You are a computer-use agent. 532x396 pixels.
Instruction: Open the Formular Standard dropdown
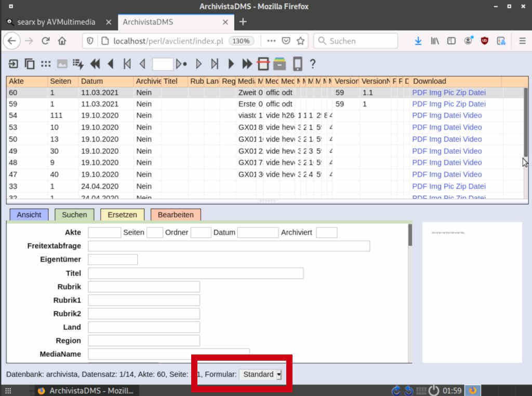pyautogui.click(x=261, y=374)
